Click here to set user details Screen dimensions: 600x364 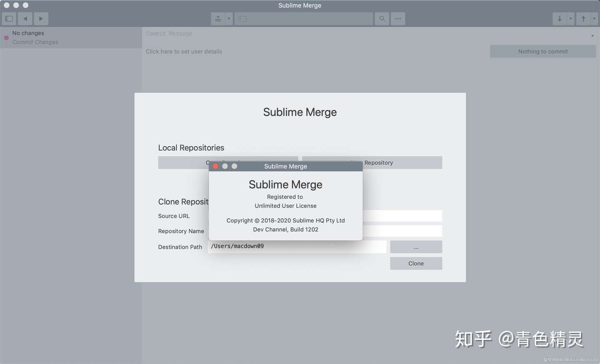(184, 52)
